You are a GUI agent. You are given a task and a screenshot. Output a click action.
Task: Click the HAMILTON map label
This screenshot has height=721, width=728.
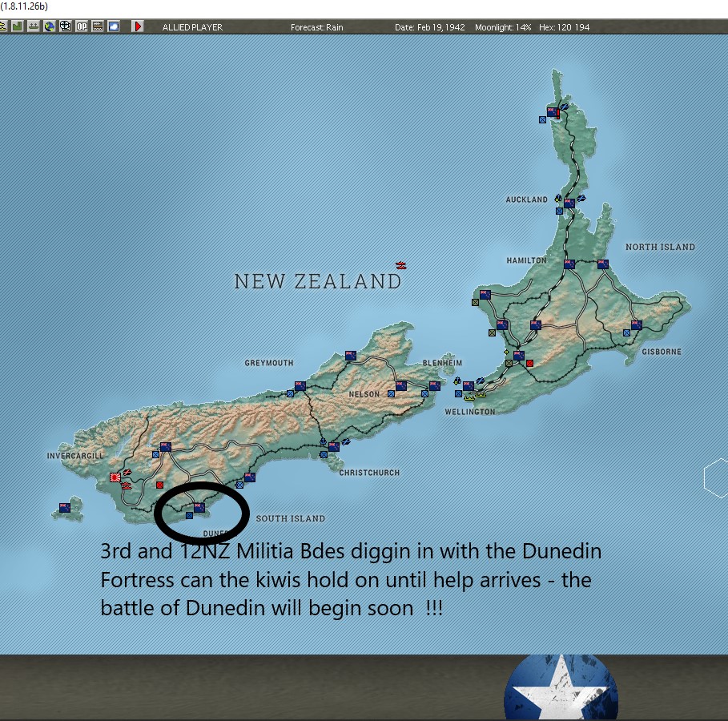click(x=526, y=260)
